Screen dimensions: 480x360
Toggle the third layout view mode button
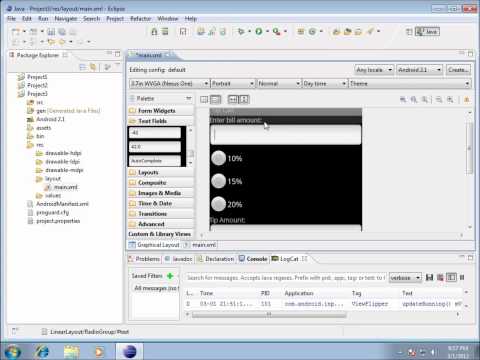[233, 99]
